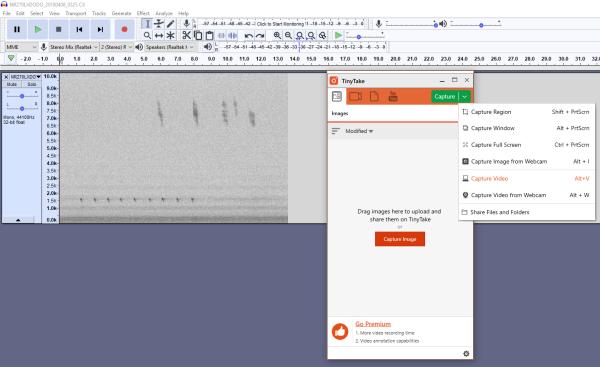This screenshot has width=600, height=367.
Task: Open the Effect menu
Action: (x=143, y=13)
